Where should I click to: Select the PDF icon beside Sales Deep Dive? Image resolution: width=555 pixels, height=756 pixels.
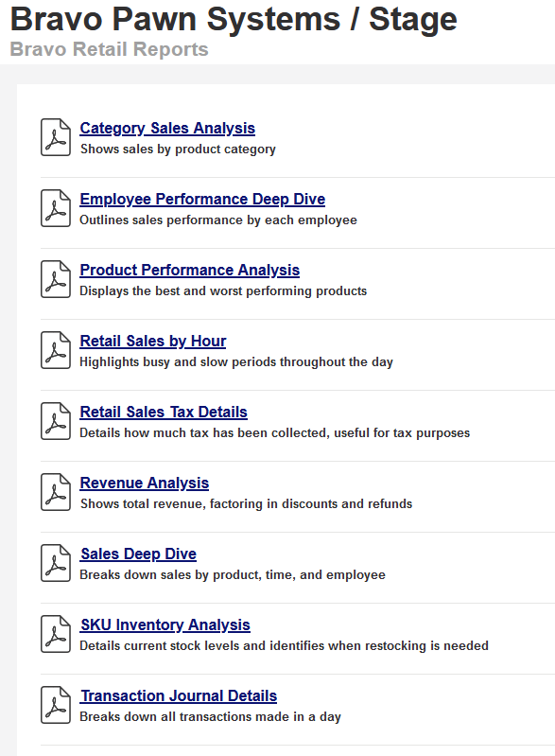pos(56,563)
